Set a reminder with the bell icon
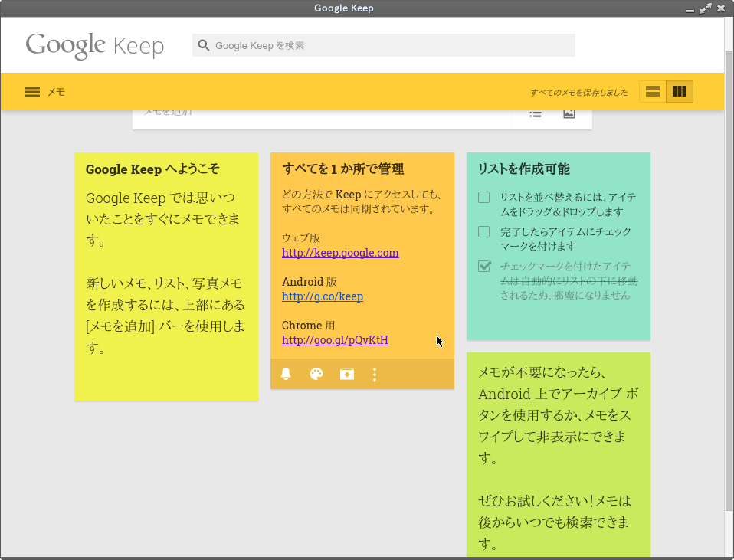Viewport: 734px width, 560px height. point(286,374)
